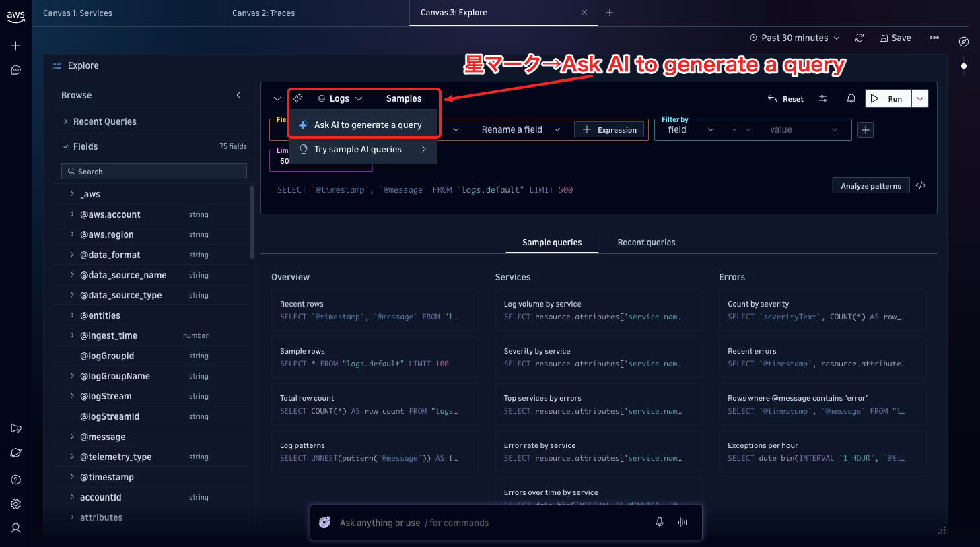Collapse the query builder section chevron

click(x=277, y=98)
